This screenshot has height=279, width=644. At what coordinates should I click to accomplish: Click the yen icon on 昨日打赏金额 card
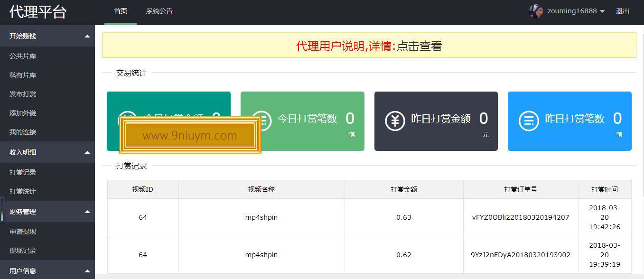click(395, 121)
